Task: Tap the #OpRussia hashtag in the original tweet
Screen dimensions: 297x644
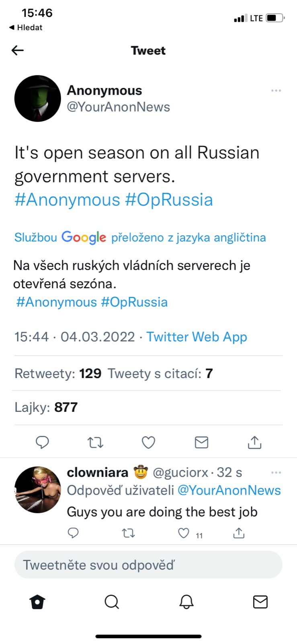Action: pyautogui.click(x=169, y=200)
